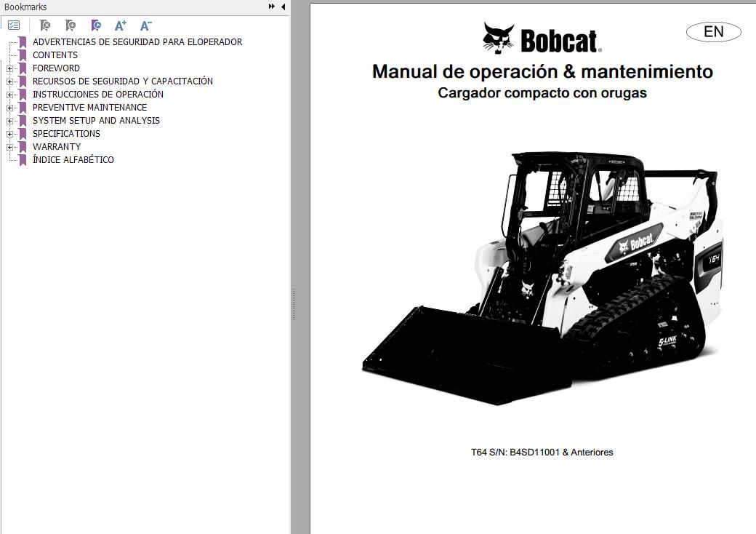Click 'Manual de operación & mantenimiento' title

[542, 71]
